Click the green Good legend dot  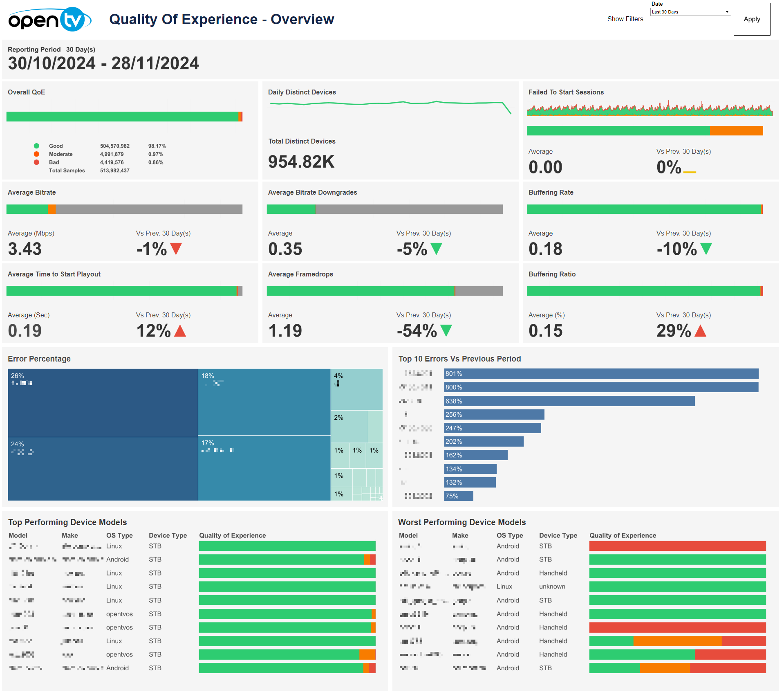click(x=36, y=146)
